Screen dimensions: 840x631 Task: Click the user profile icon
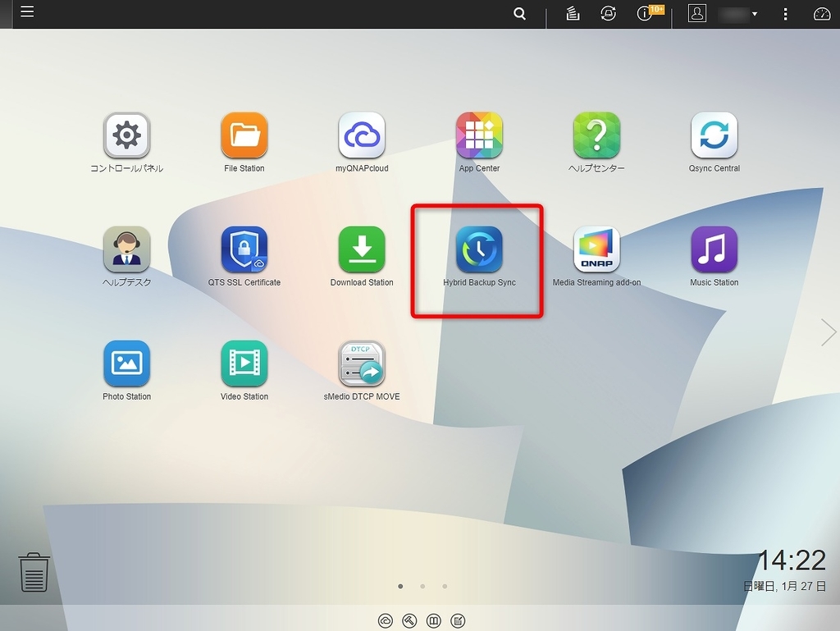click(x=697, y=13)
